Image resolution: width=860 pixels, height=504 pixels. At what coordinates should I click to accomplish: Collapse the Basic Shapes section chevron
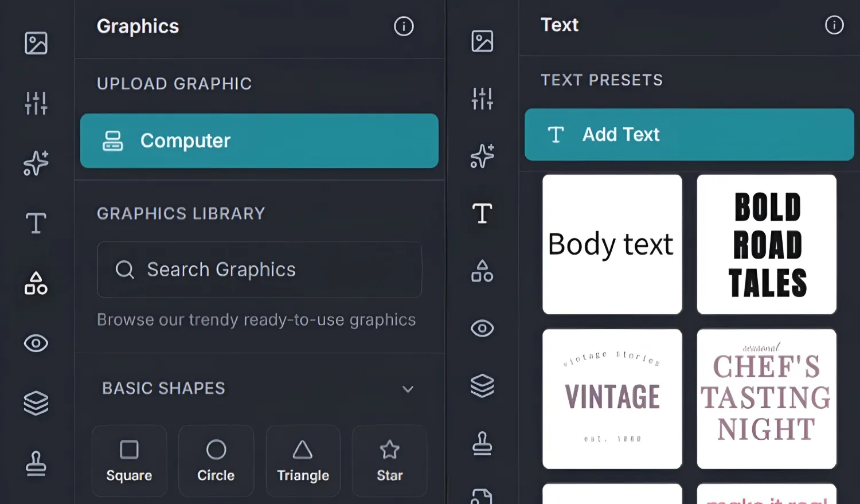408,389
